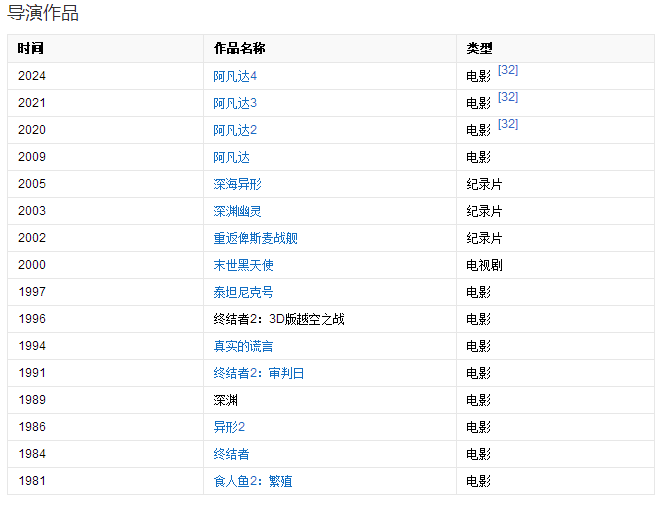The height and width of the screenshot is (507, 668).
Task: Open the 深海异形 link
Action: click(237, 184)
